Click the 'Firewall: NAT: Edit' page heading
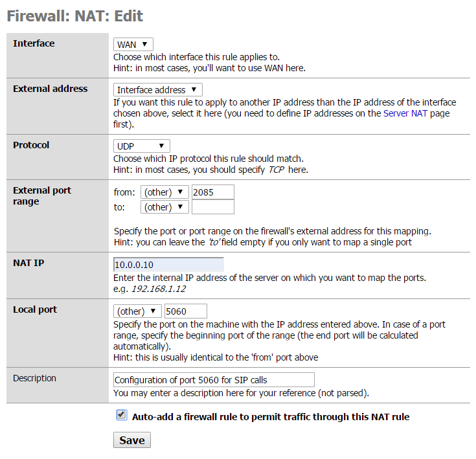Image resolution: width=476 pixels, height=459 pixels. coord(74,16)
